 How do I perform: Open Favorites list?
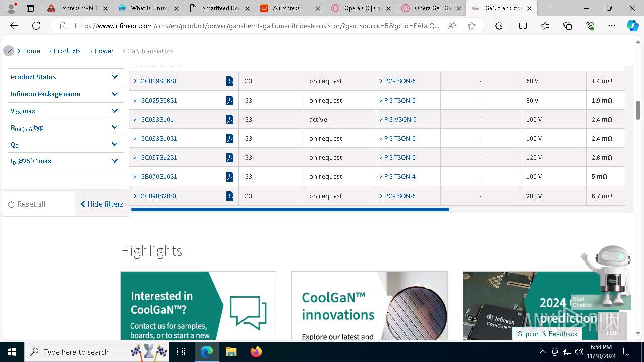click(x=545, y=26)
